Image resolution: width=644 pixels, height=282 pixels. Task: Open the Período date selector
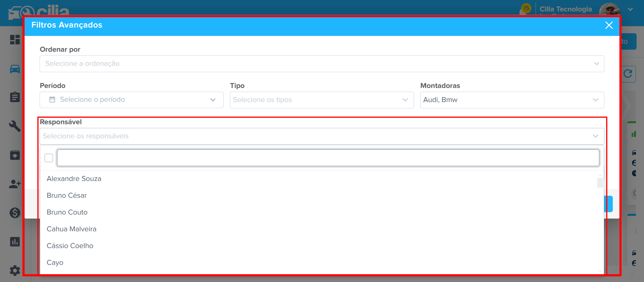(132, 100)
